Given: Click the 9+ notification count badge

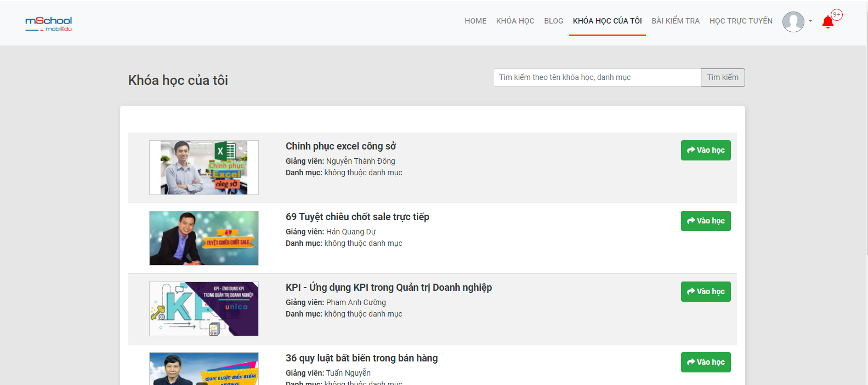Looking at the screenshot, I should coord(836,15).
